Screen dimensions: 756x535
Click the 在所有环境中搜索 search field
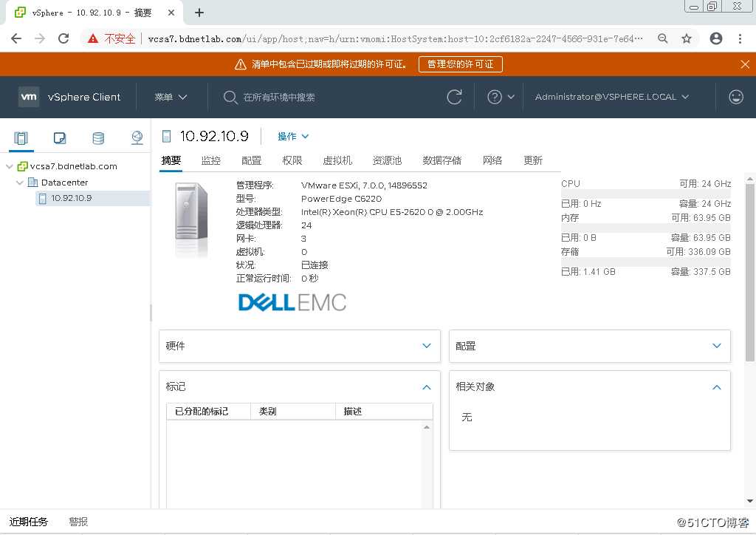click(x=279, y=98)
